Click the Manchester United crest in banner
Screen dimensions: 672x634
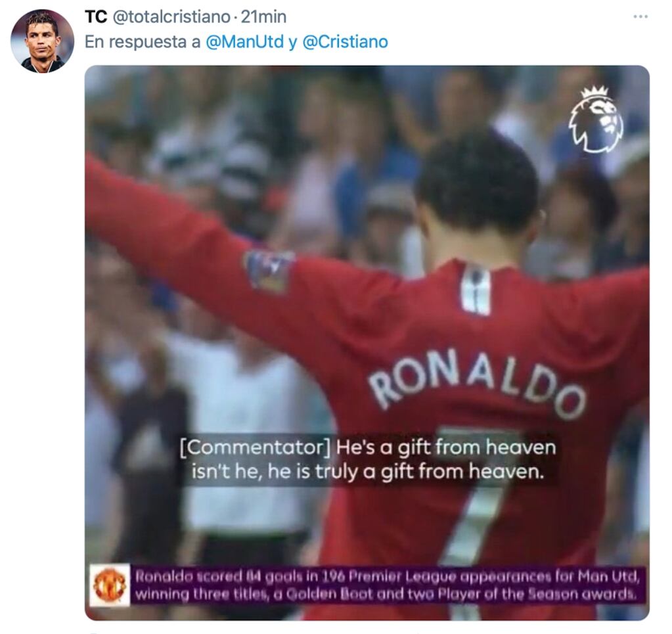pyautogui.click(x=110, y=585)
